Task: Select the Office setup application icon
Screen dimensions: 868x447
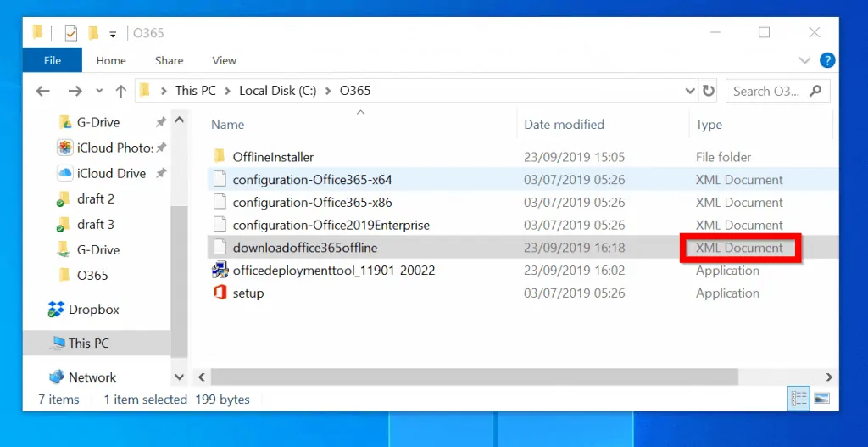Action: click(220, 293)
